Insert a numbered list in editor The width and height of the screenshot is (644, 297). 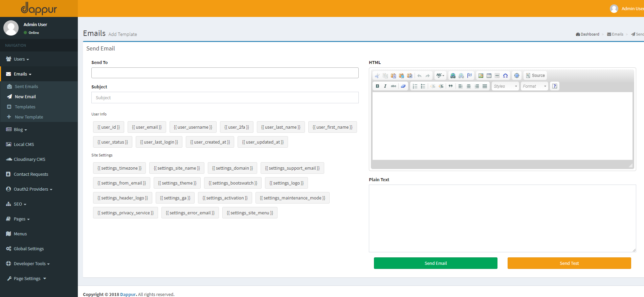pos(415,86)
